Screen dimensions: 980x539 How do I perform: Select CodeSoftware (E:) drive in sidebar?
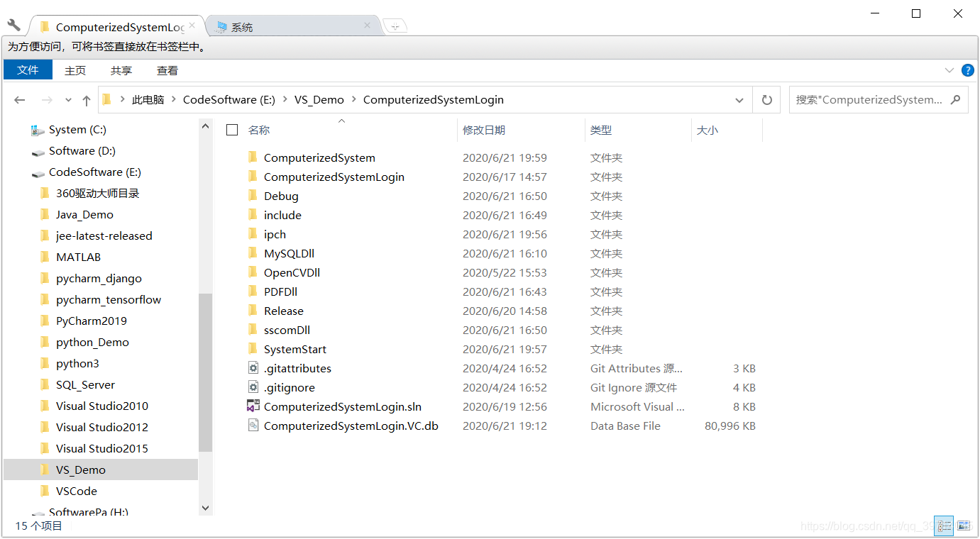coord(95,172)
